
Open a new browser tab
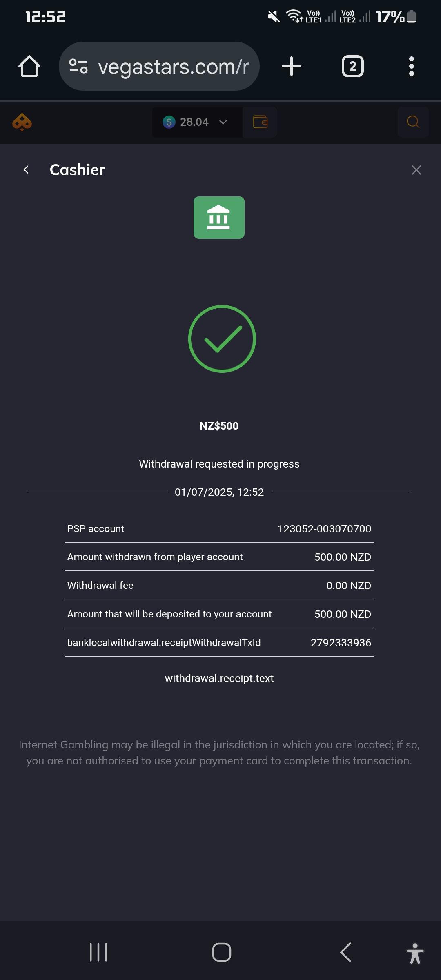292,67
